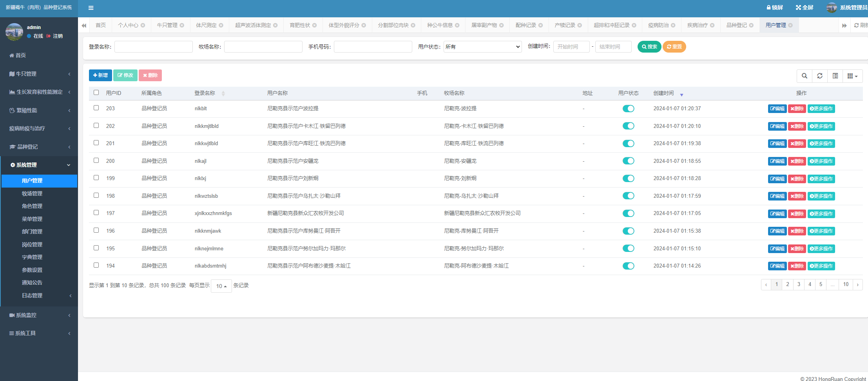The width and height of the screenshot is (868, 381).
Task: Click the 重置 reset button
Action: tap(674, 47)
